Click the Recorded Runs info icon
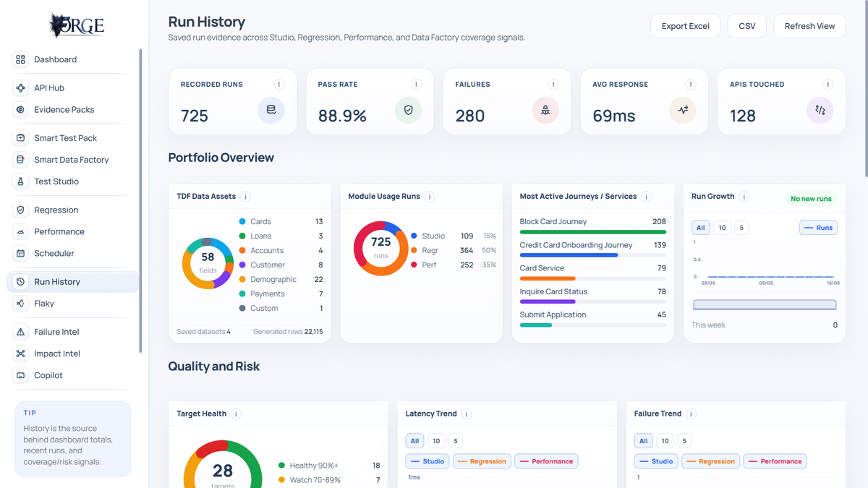 278,85
